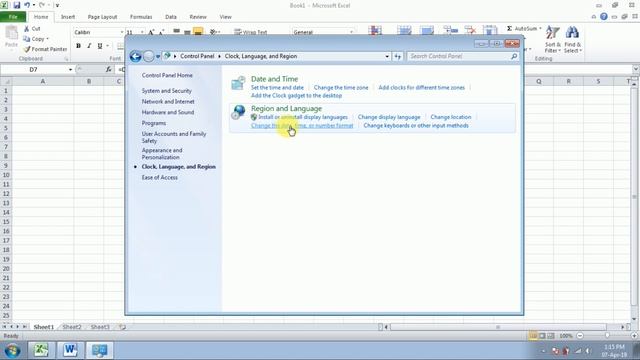Switch to the Page Layout tab

102,17
